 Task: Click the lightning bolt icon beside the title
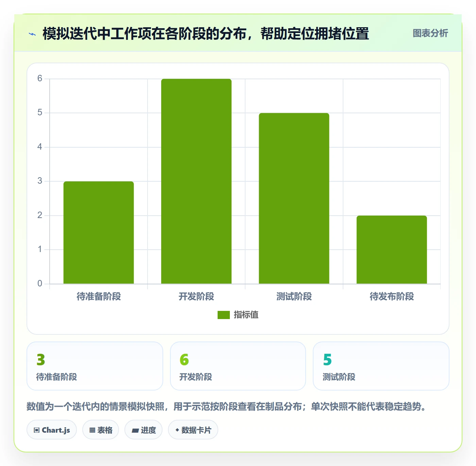point(32,34)
